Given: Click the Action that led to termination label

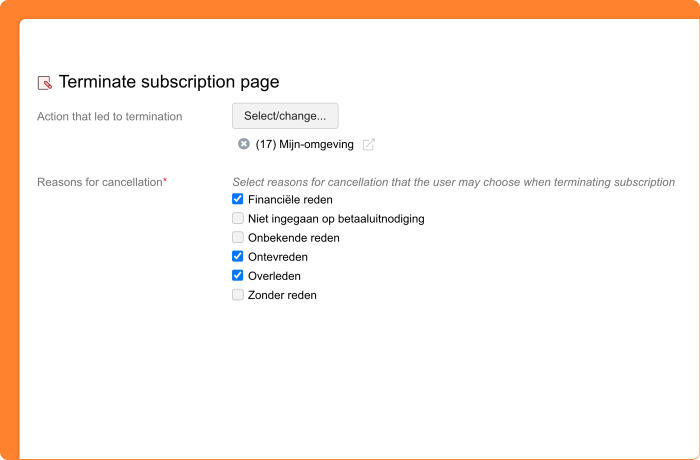Looking at the screenshot, I should tap(110, 117).
